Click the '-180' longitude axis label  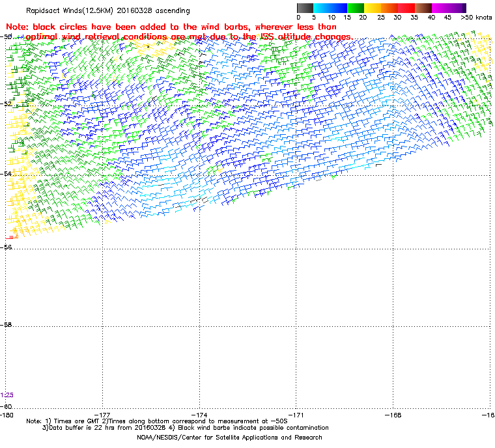(x=7, y=415)
